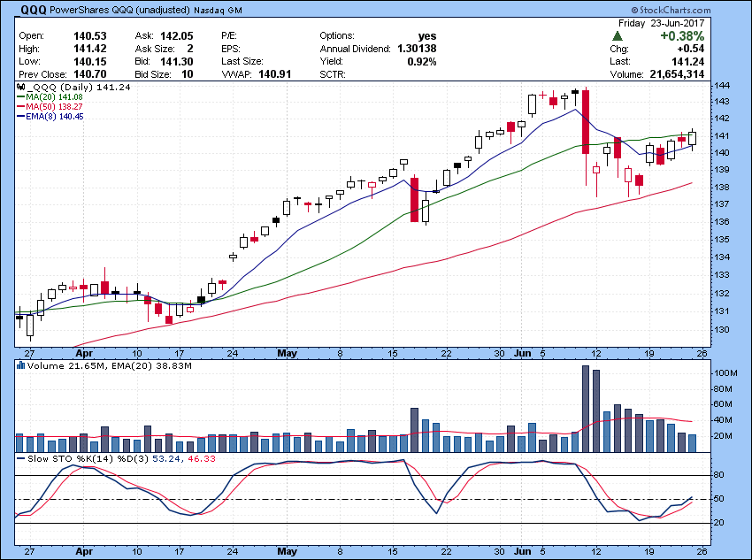752x560 pixels.
Task: Click the 130 price axis label
Action: [x=722, y=330]
